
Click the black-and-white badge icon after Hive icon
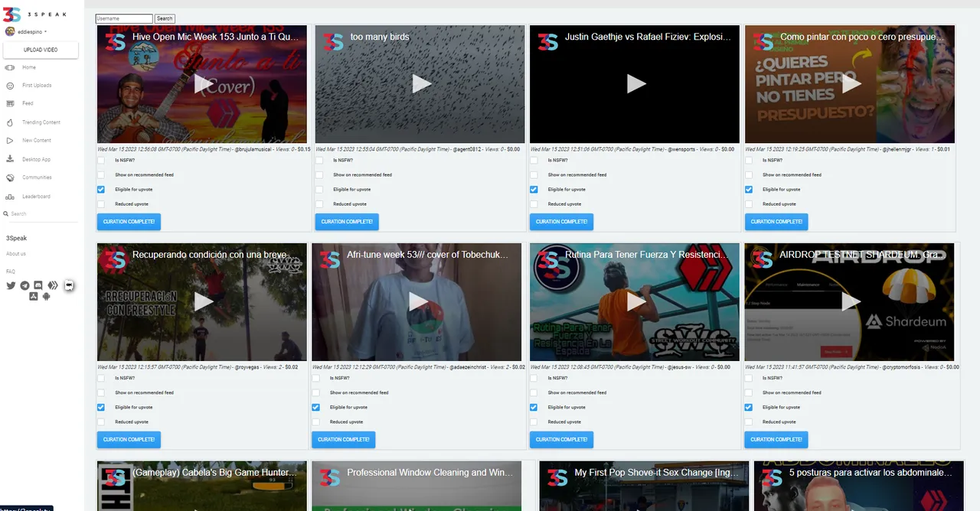click(x=69, y=285)
